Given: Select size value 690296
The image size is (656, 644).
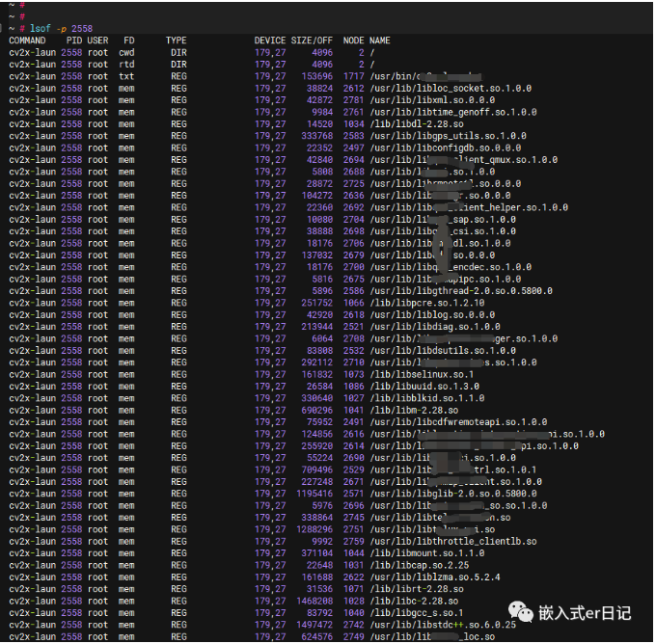Looking at the screenshot, I should [x=317, y=411].
